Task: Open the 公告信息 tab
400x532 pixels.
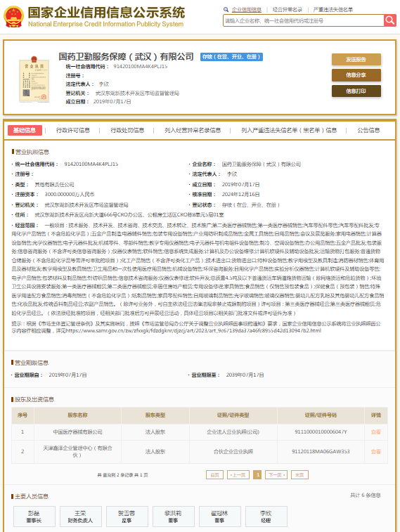Action: (368, 130)
